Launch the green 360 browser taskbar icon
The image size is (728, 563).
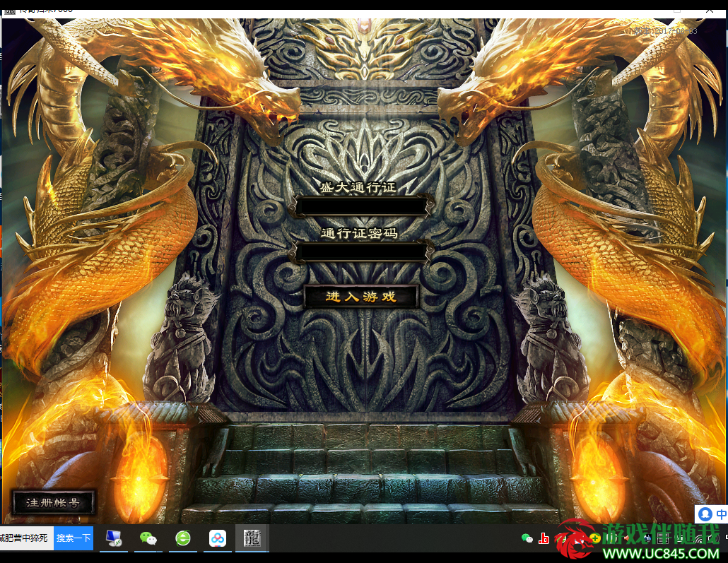(183, 538)
